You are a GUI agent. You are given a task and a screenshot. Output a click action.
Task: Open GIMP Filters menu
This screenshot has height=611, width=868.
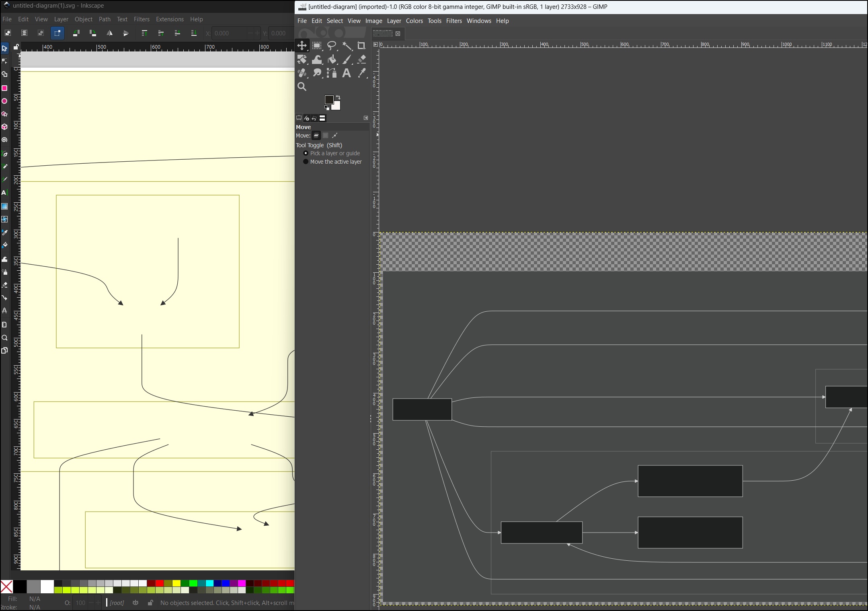click(454, 21)
